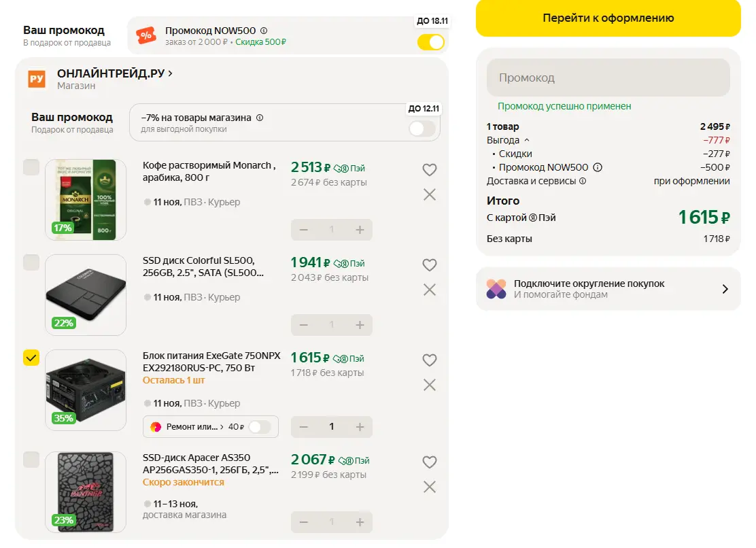Add Apacer AS350 SSD to favorites
The width and height of the screenshot is (756, 548).
(x=429, y=462)
